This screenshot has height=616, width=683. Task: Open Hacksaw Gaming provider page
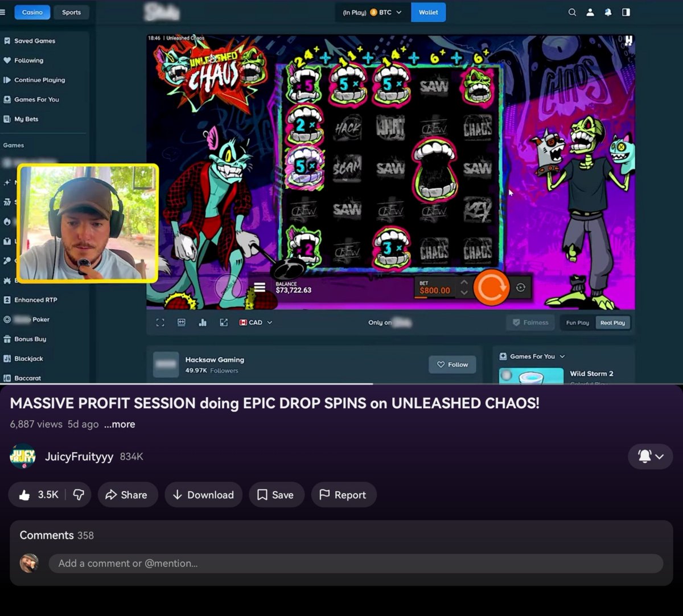[x=215, y=360]
